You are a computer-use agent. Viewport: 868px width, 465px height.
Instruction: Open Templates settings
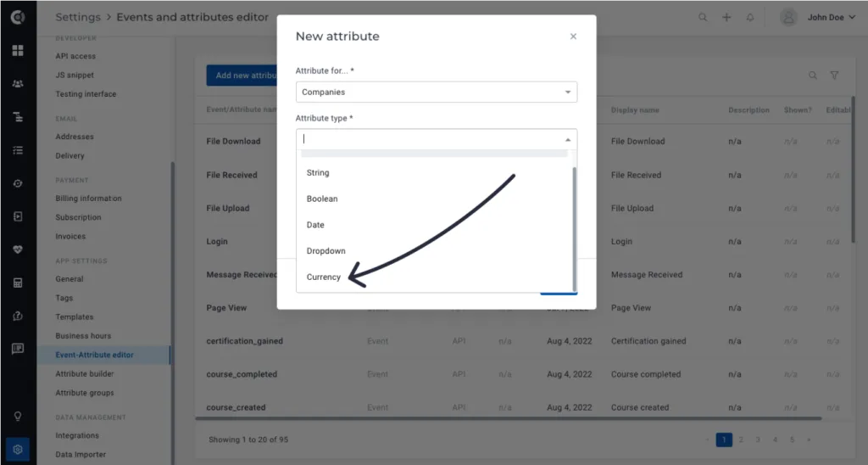tap(75, 317)
